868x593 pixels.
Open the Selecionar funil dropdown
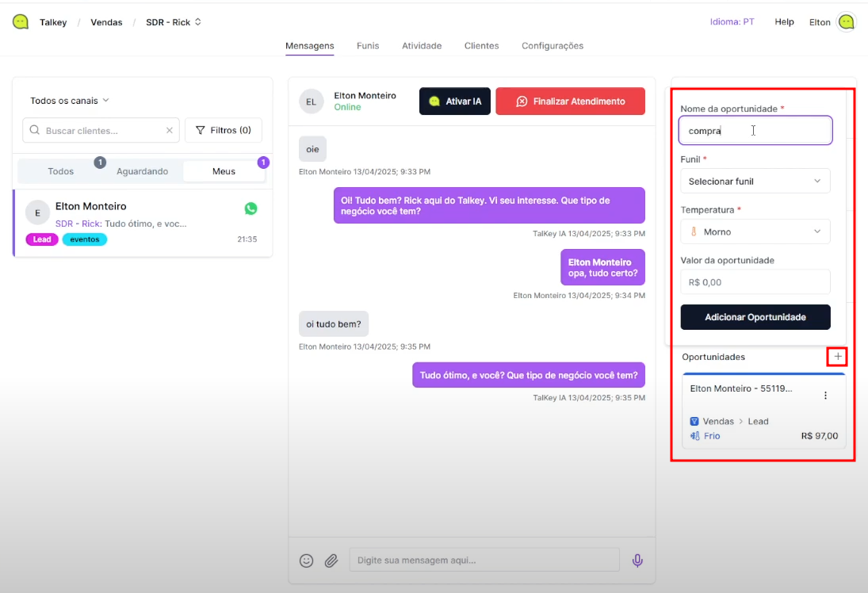click(755, 182)
